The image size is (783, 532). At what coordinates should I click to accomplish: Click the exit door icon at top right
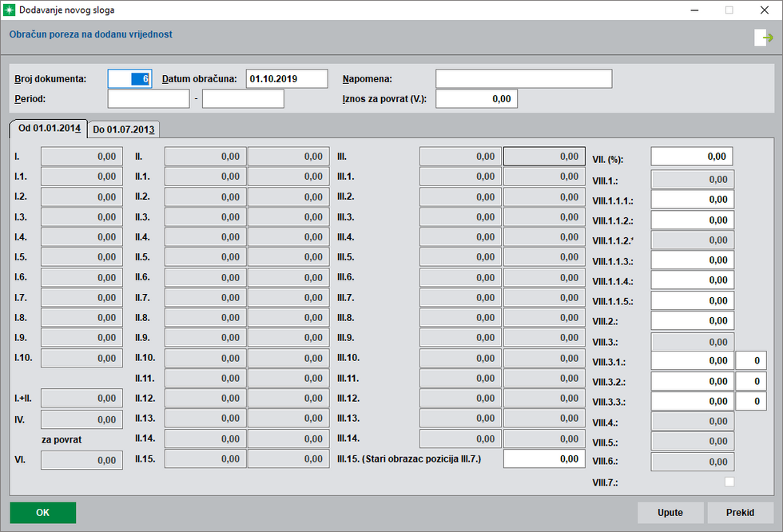tap(762, 38)
